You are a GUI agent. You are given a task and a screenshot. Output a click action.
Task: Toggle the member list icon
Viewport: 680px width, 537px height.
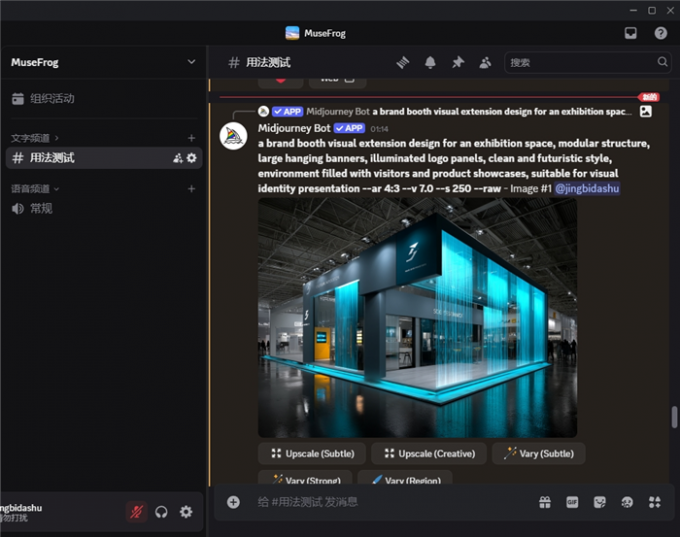(x=485, y=62)
